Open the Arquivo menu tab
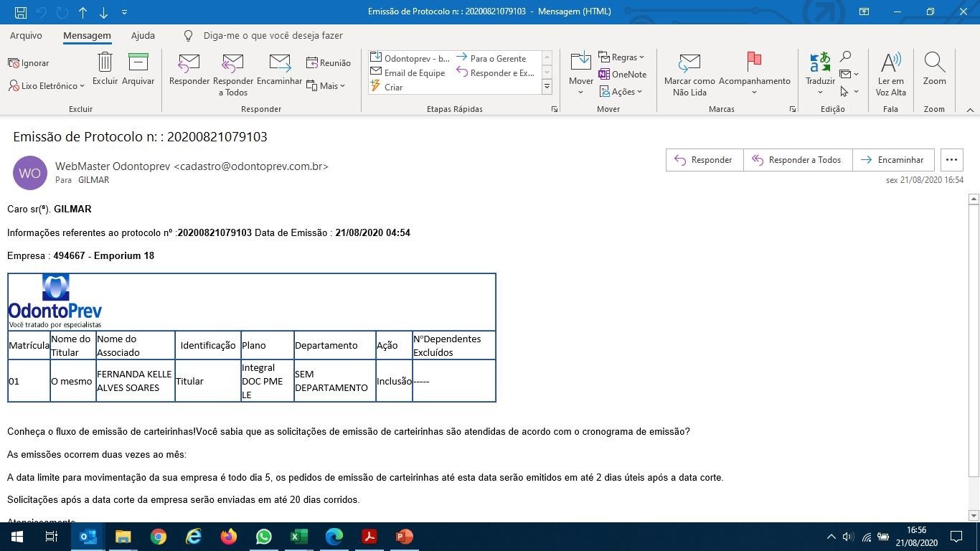The image size is (980, 551). 26,35
